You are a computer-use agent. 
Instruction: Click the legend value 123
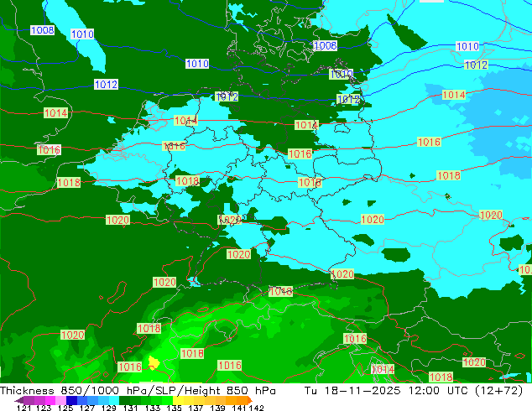(x=44, y=408)
